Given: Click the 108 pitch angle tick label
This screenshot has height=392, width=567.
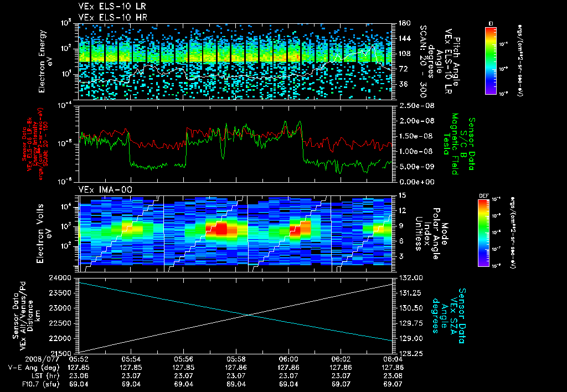Looking at the screenshot, I should point(404,54).
